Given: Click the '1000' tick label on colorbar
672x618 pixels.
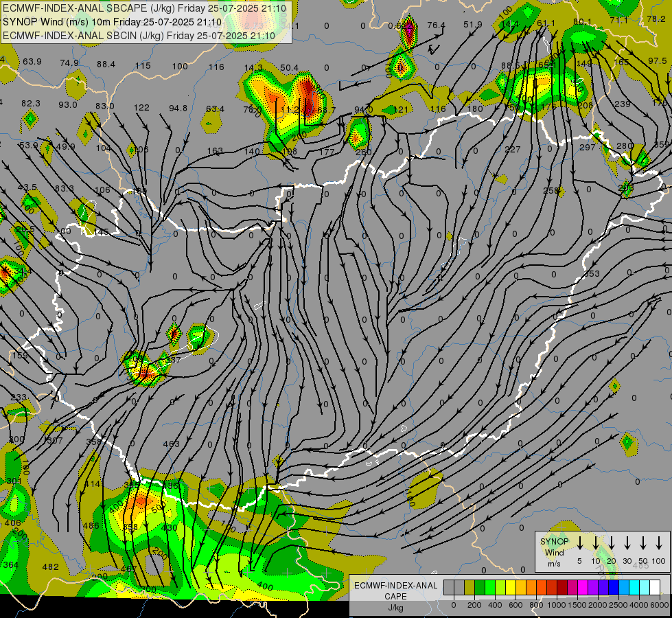Looking at the screenshot, I should click(x=556, y=605).
